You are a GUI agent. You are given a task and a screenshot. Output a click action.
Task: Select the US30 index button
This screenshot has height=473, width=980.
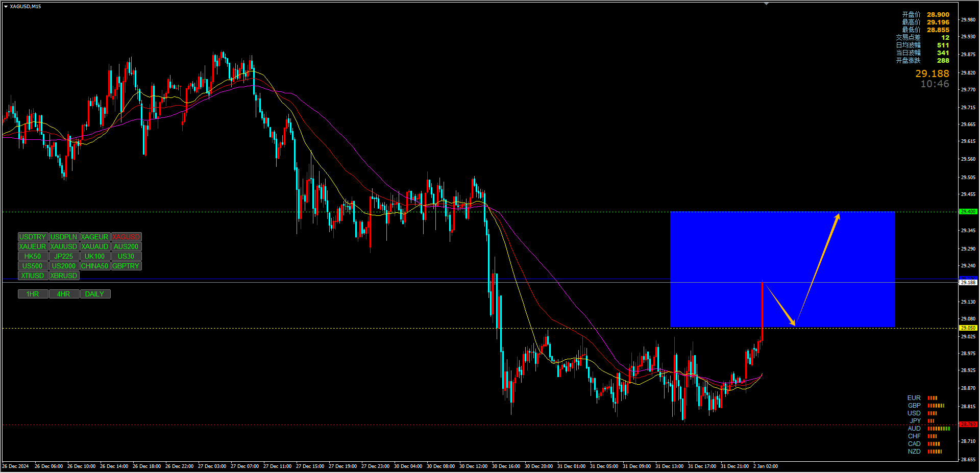[126, 256]
